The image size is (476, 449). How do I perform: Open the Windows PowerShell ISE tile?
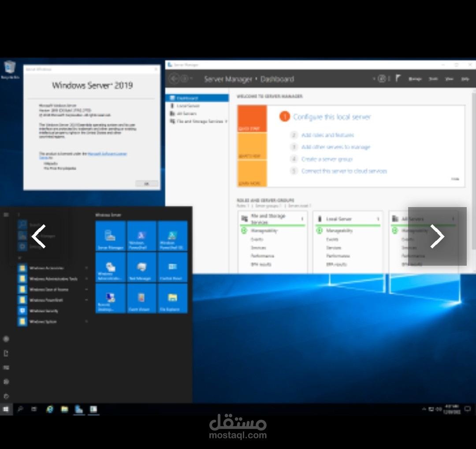172,236
